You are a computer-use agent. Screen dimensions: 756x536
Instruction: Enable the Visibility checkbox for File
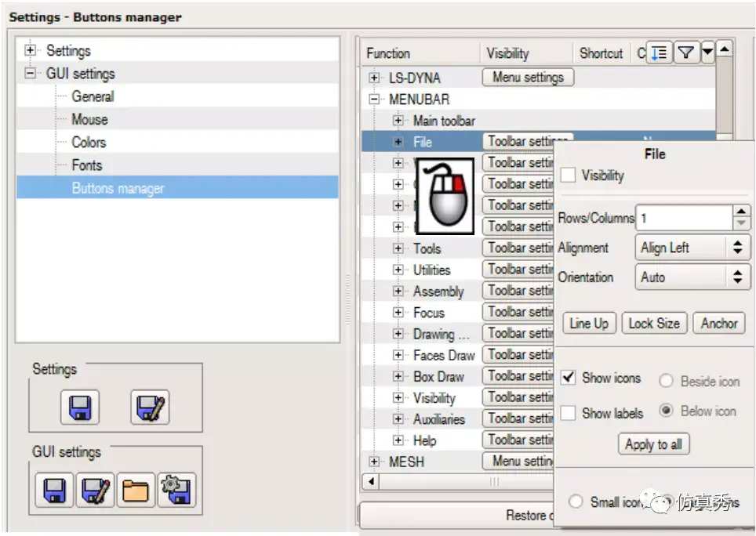click(x=568, y=176)
